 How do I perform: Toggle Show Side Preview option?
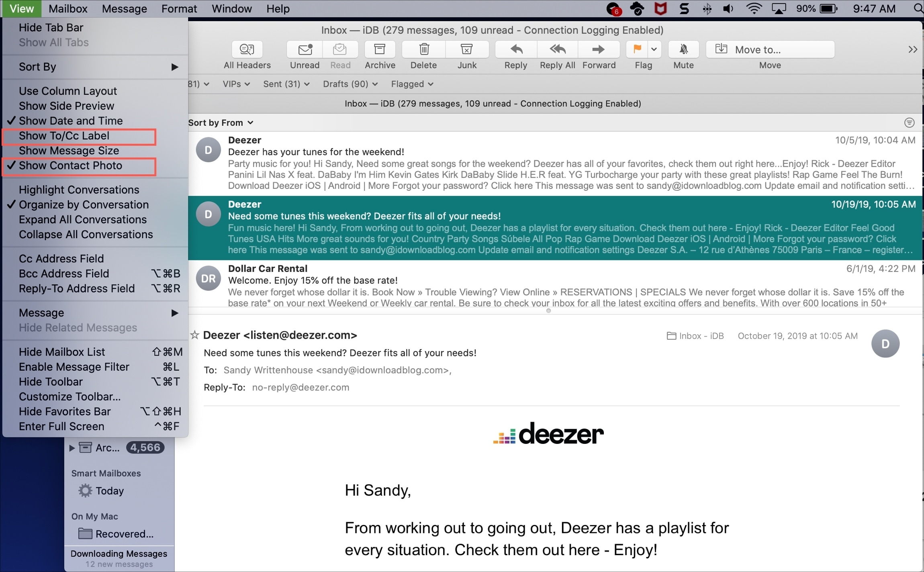coord(95,106)
